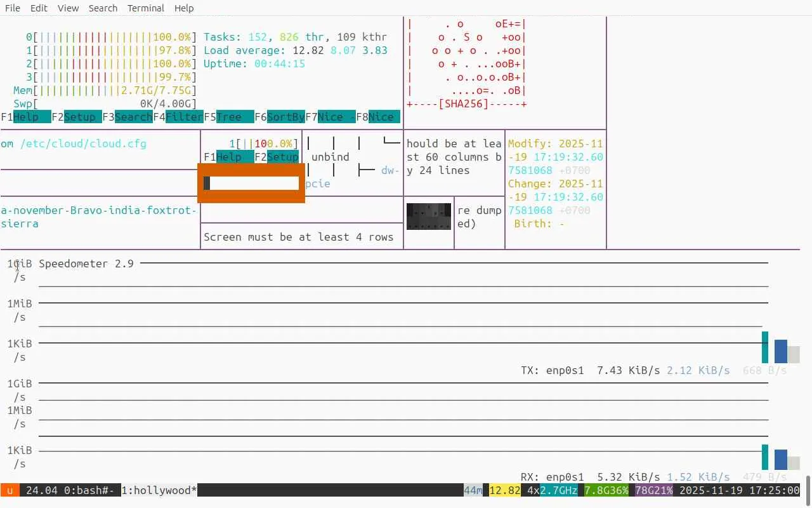Open the File menu
The image size is (812, 508).
point(12,8)
